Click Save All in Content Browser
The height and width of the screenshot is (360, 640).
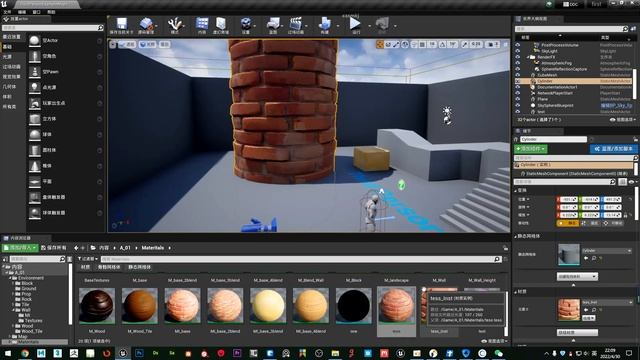point(54,248)
